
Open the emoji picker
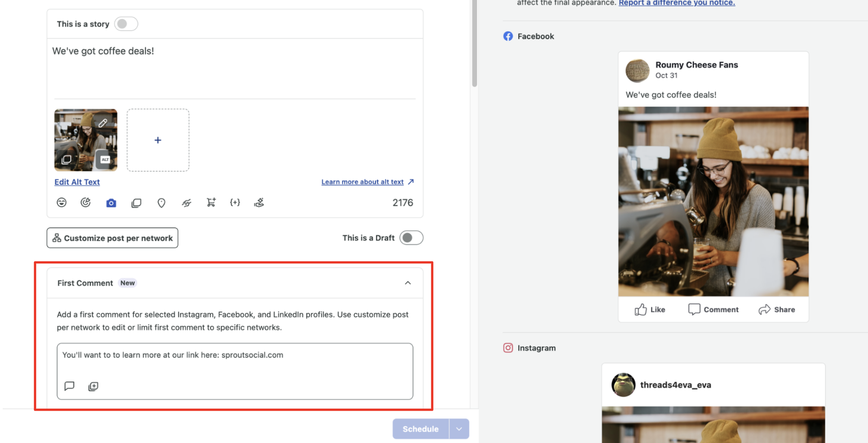pos(62,203)
